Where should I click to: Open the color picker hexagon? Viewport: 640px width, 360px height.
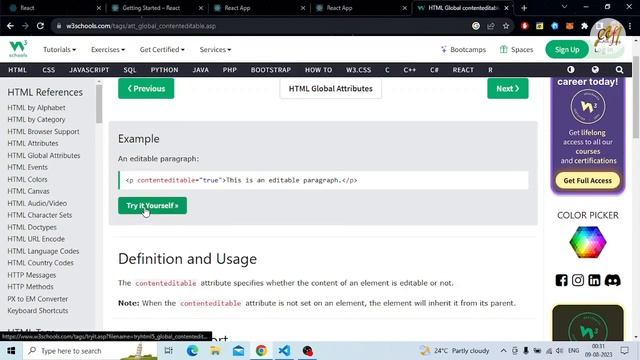coord(588,242)
